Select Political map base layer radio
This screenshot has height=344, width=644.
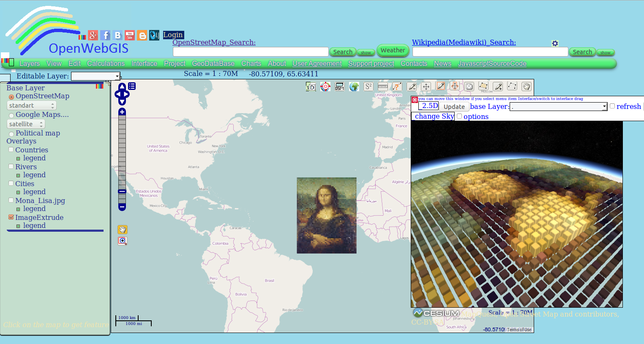click(11, 134)
